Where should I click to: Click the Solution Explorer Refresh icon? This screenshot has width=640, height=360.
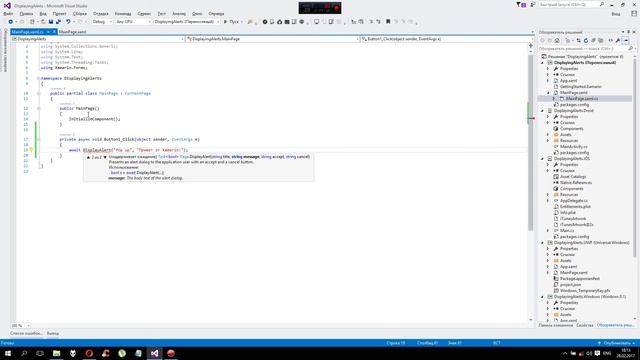586,40
